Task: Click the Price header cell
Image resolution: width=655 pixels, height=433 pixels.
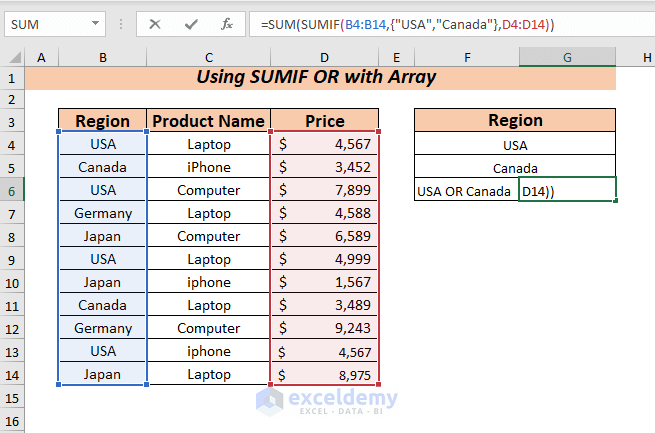Action: [x=324, y=121]
